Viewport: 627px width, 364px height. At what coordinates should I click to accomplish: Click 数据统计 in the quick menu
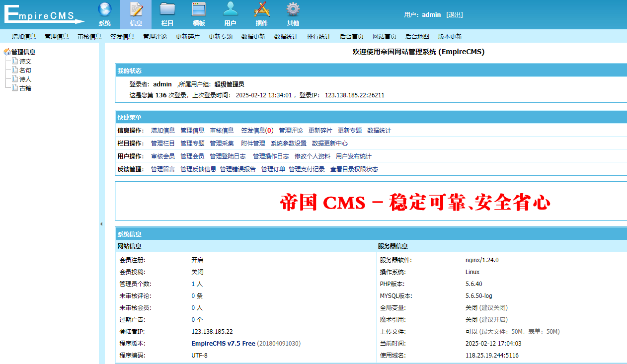(379, 131)
